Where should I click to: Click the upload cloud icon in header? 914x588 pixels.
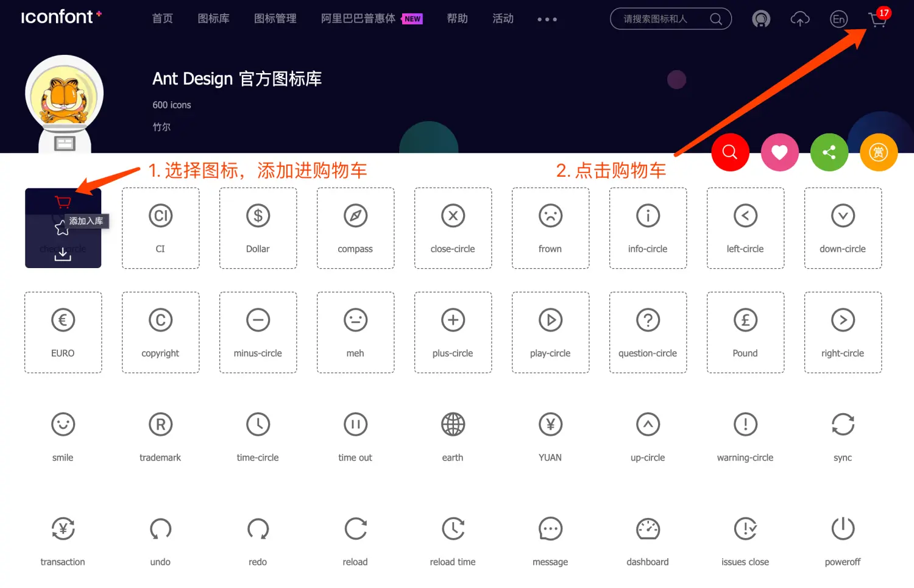tap(799, 19)
